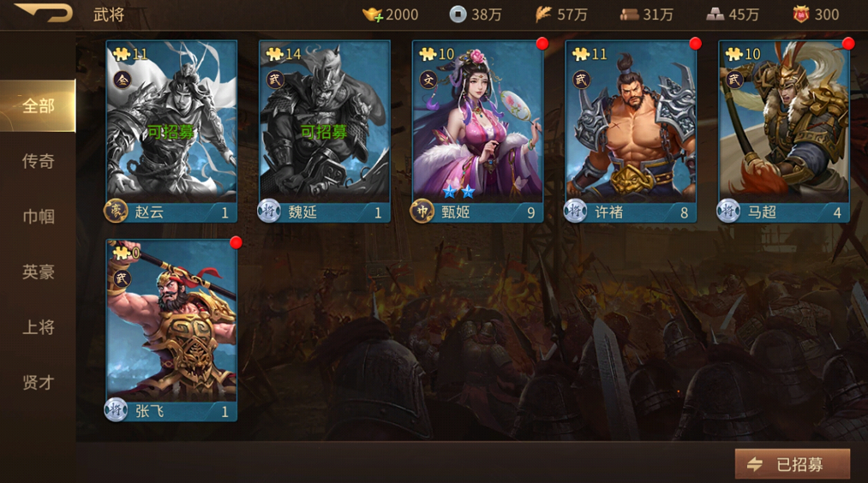Open the 赵云 recruitable hero card
The height and width of the screenshot is (483, 868).
pyautogui.click(x=171, y=131)
